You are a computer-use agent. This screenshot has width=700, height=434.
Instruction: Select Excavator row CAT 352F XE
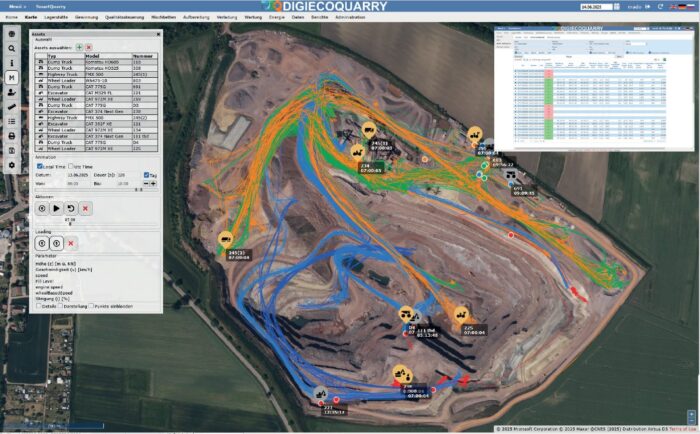(96, 124)
